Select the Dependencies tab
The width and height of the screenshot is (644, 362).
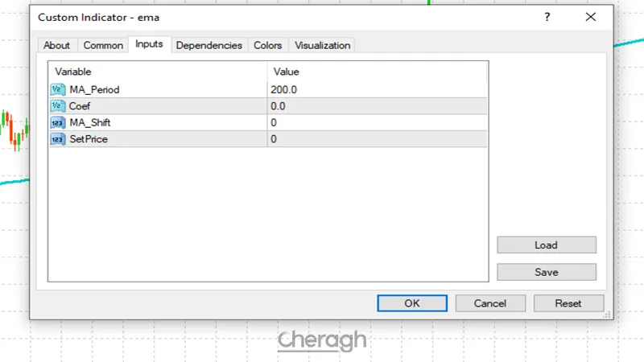pyautogui.click(x=208, y=46)
